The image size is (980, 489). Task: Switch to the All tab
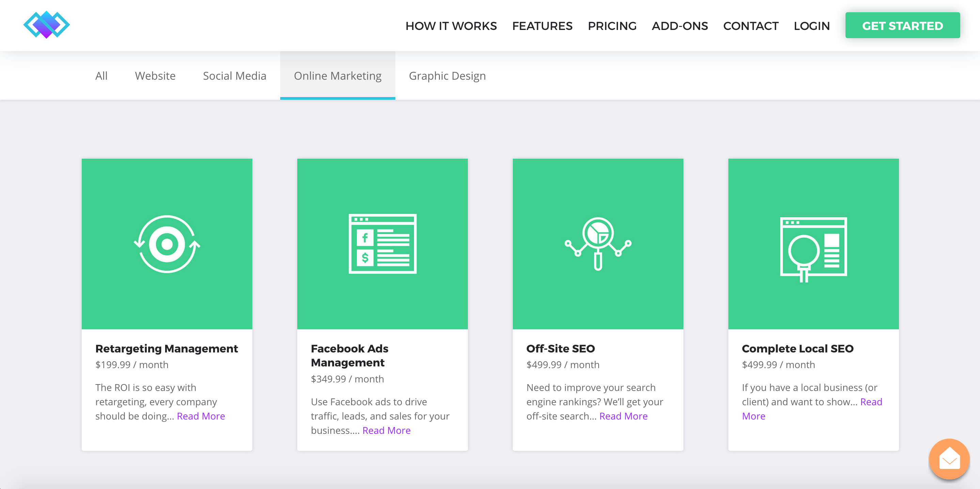point(101,75)
